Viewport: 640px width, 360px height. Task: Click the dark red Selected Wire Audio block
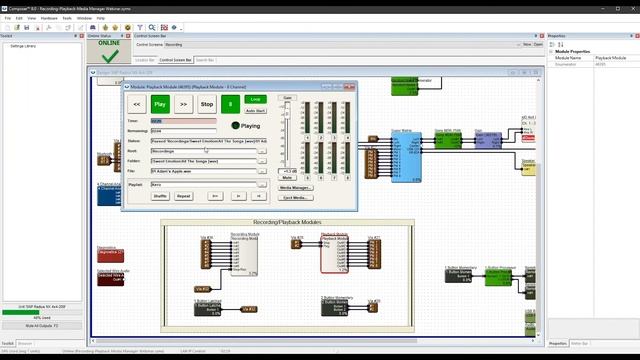coord(110,279)
